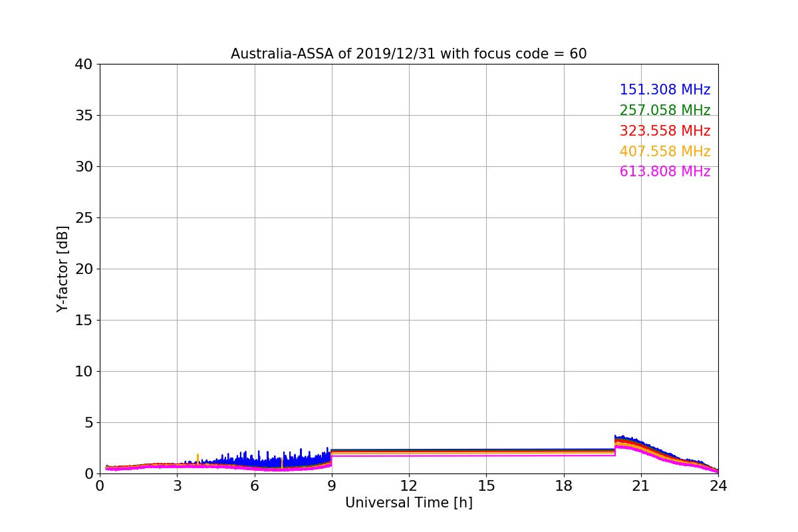
Task: Click the y-axis tick label 30
Action: click(x=84, y=167)
